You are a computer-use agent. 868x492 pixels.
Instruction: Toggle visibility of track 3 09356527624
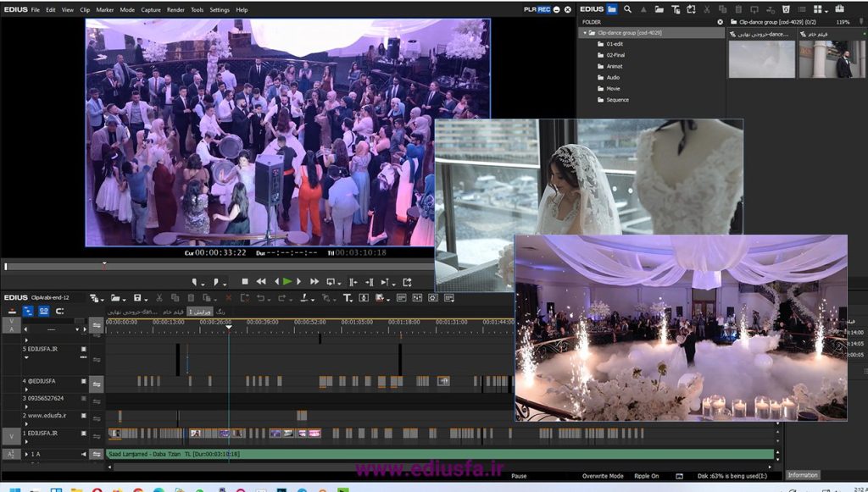pos(84,398)
